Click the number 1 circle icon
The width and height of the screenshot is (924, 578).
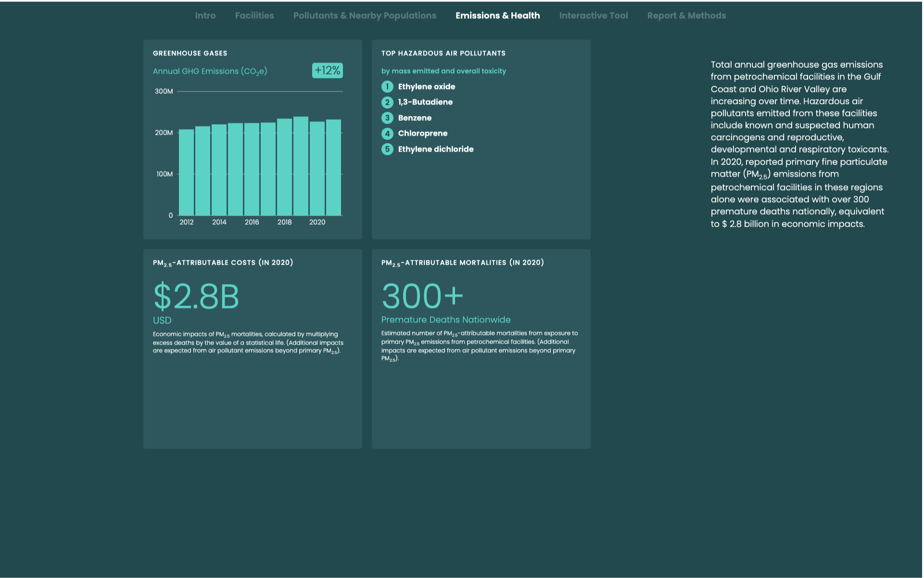(387, 87)
